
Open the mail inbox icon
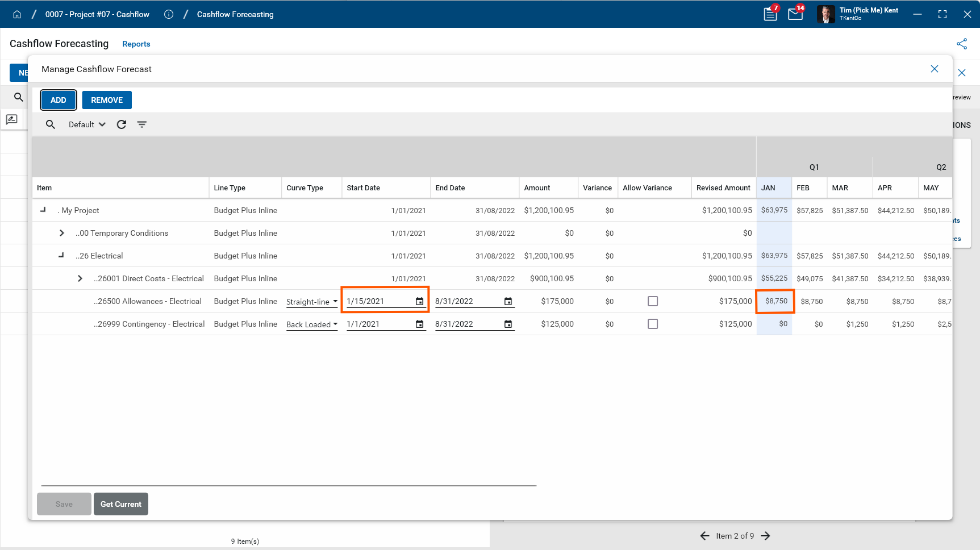[x=795, y=14]
